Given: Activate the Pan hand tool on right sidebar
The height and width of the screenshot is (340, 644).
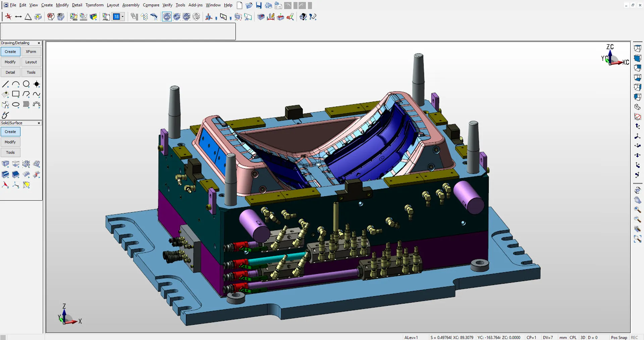Looking at the screenshot, I should pos(638,200).
